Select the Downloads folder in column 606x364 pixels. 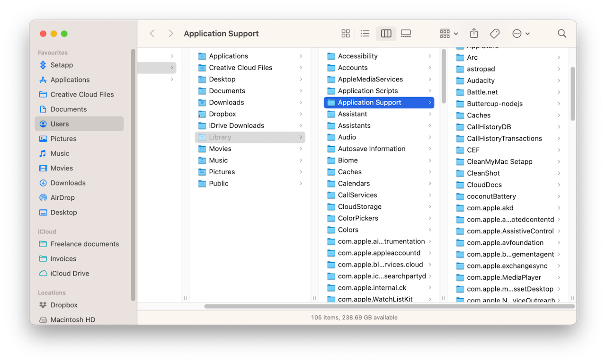(226, 103)
